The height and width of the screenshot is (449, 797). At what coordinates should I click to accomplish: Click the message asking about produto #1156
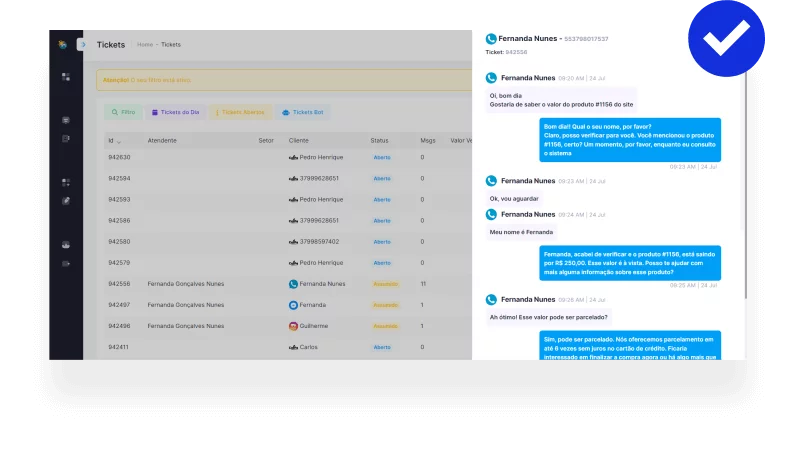click(x=561, y=100)
